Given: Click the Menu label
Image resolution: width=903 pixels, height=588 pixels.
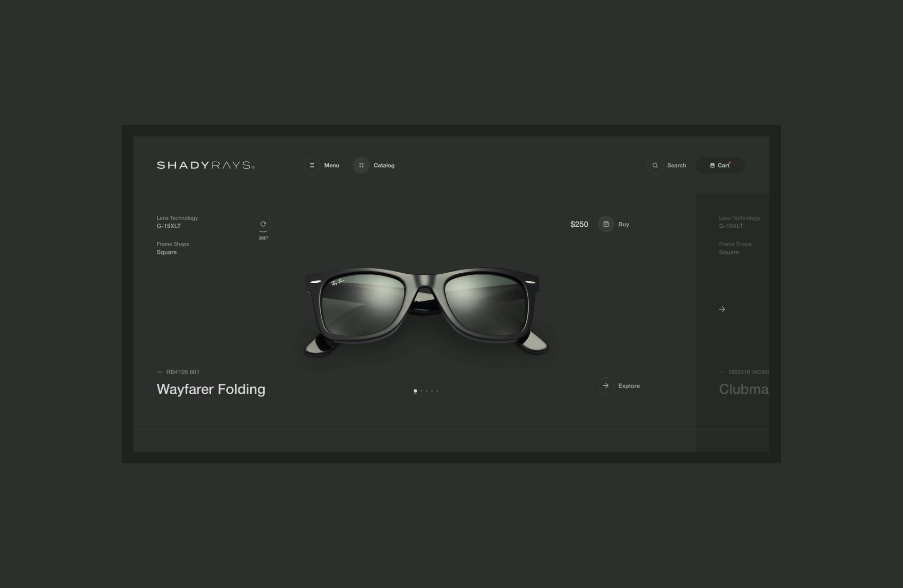Looking at the screenshot, I should 332,165.
